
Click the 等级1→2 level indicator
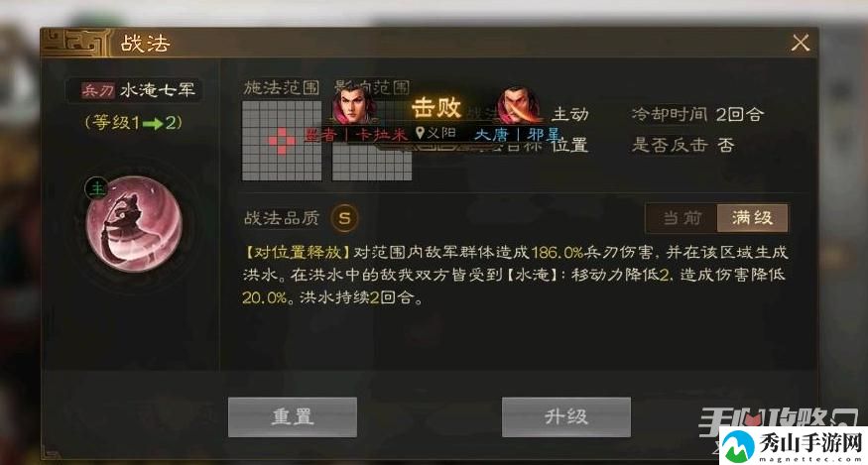point(133,122)
